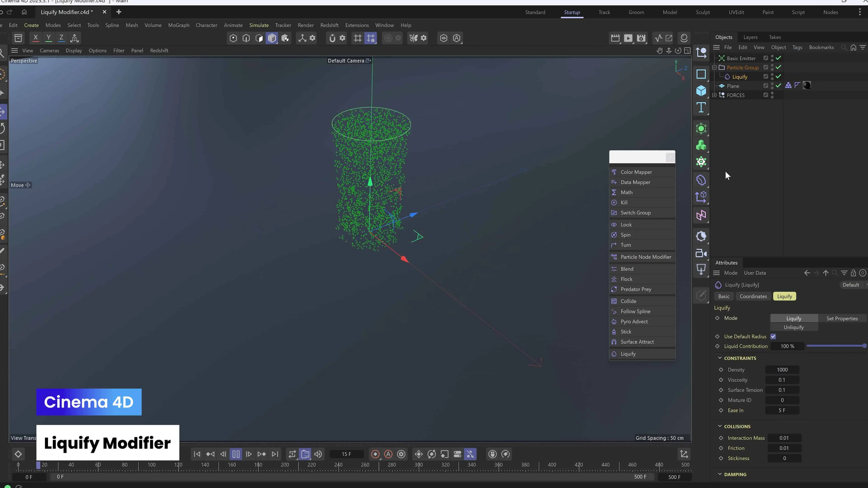Collapse the CONSTRAINTS section

click(x=720, y=358)
